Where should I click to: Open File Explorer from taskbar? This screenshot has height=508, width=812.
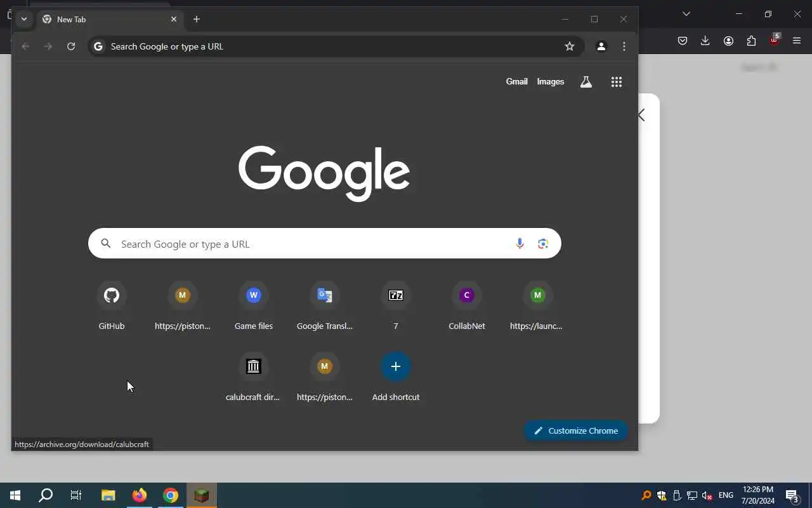click(x=108, y=495)
